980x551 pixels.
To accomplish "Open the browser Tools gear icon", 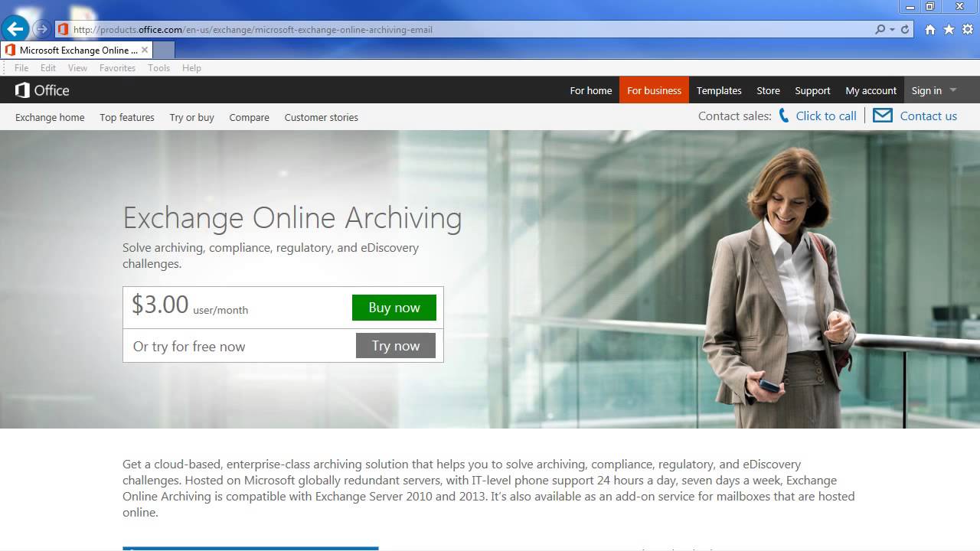I will tap(968, 29).
